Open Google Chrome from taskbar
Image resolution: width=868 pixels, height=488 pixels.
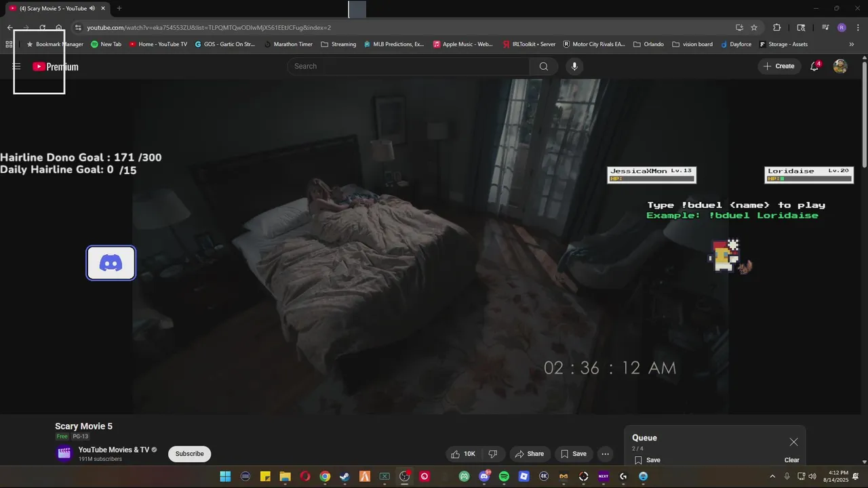click(x=325, y=476)
